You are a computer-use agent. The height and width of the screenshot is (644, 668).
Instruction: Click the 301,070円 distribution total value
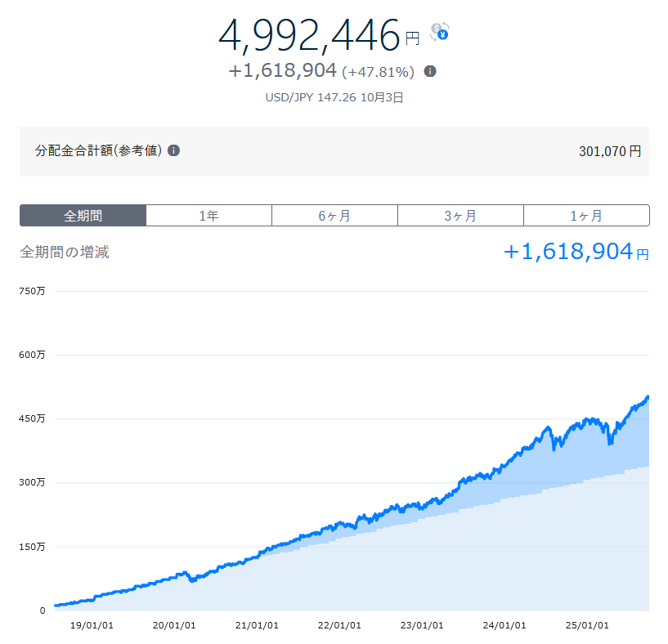(609, 151)
